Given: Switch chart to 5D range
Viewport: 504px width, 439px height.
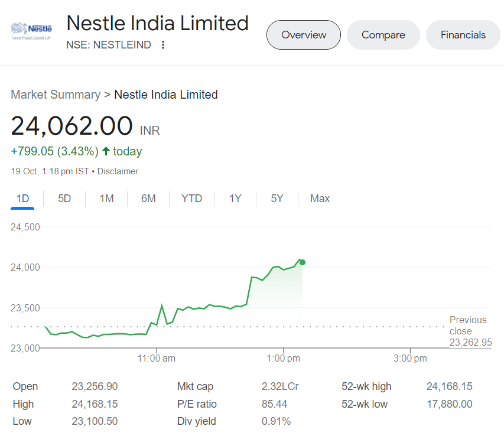Looking at the screenshot, I should 64,199.
